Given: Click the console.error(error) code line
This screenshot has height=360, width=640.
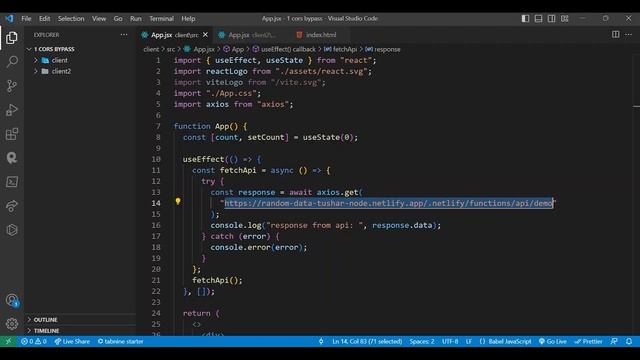Looking at the screenshot, I should click(x=258, y=247).
